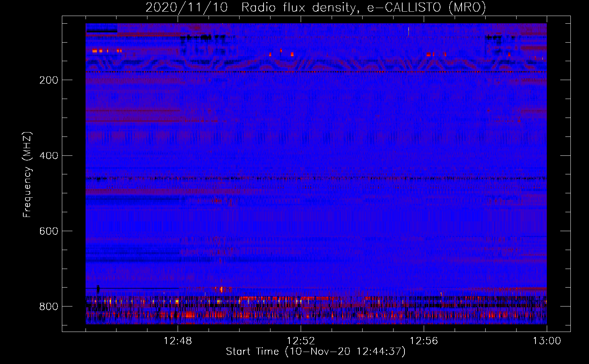The image size is (589, 364).
Task: Select the 400 frequency tick label
Action: click(x=49, y=156)
